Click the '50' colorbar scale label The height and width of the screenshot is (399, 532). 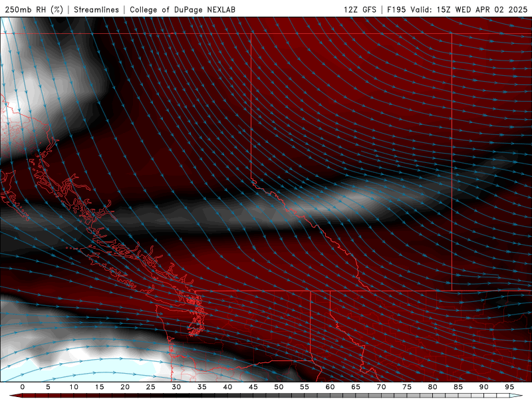click(279, 387)
